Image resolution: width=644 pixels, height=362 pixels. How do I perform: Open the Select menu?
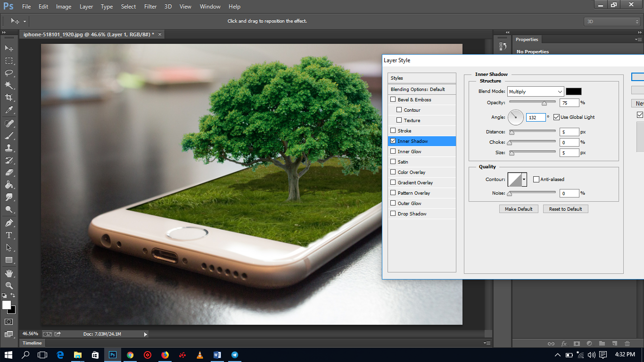(128, 7)
